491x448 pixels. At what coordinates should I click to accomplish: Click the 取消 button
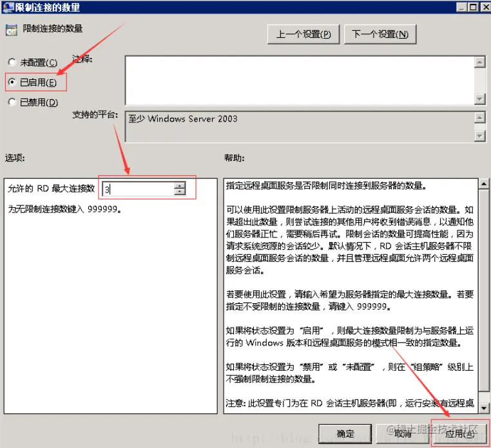point(403,433)
